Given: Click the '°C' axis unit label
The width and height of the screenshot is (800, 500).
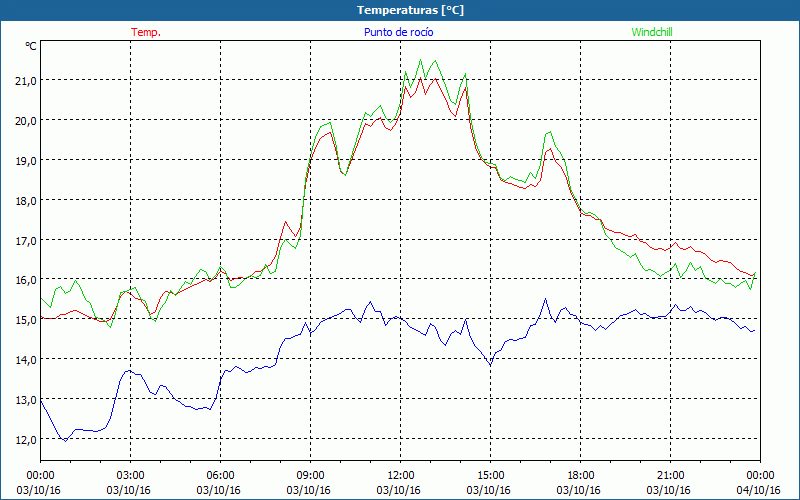Looking at the screenshot, I should 31,46.
